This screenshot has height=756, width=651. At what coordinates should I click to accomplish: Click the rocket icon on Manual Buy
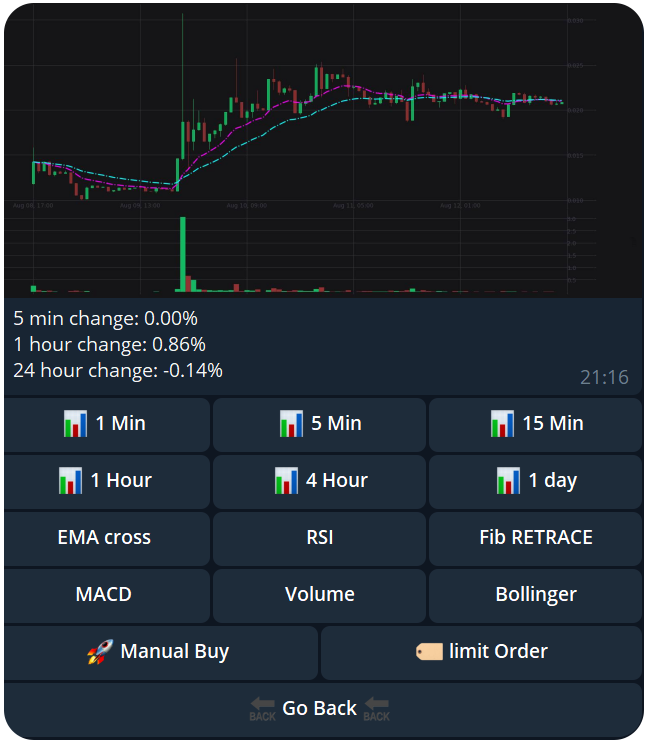[x=99, y=652]
